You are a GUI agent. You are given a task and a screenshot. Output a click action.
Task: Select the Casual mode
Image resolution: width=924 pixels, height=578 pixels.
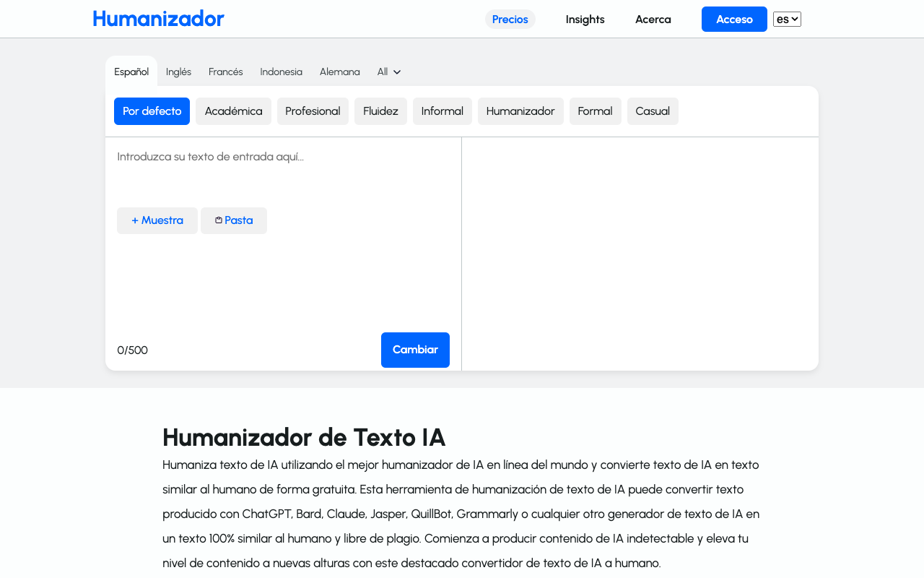[x=653, y=111]
